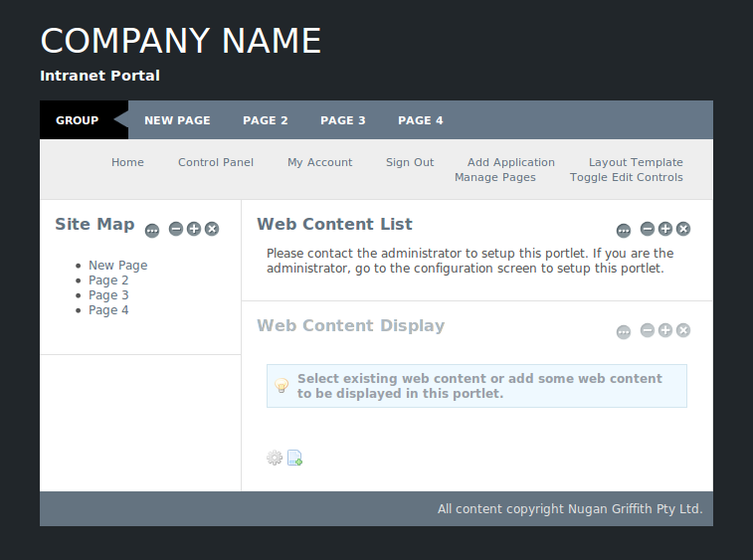
Task: Remove the Site Map portlet
Action: [212, 229]
